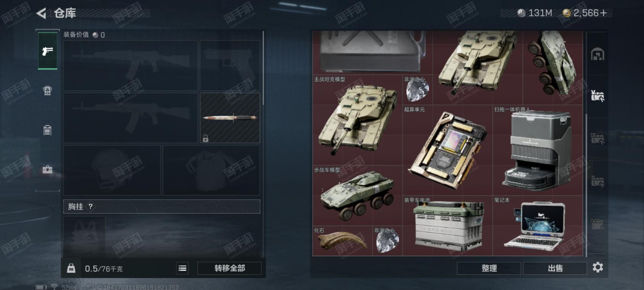Open the settings gear beside 出售
Viewport: 644px width, 290px height.
598,267
